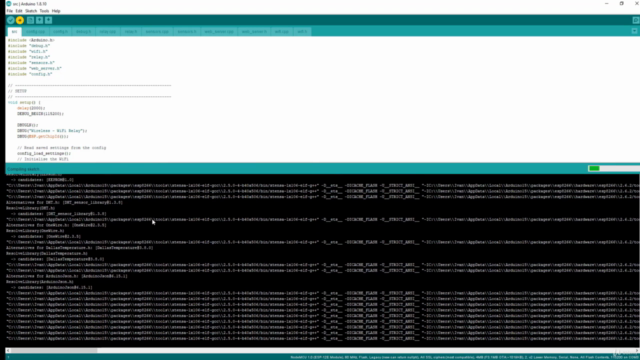This screenshot has width=640, height=360.
Task: Switch to the relay.cpp tab
Action: [108, 31]
